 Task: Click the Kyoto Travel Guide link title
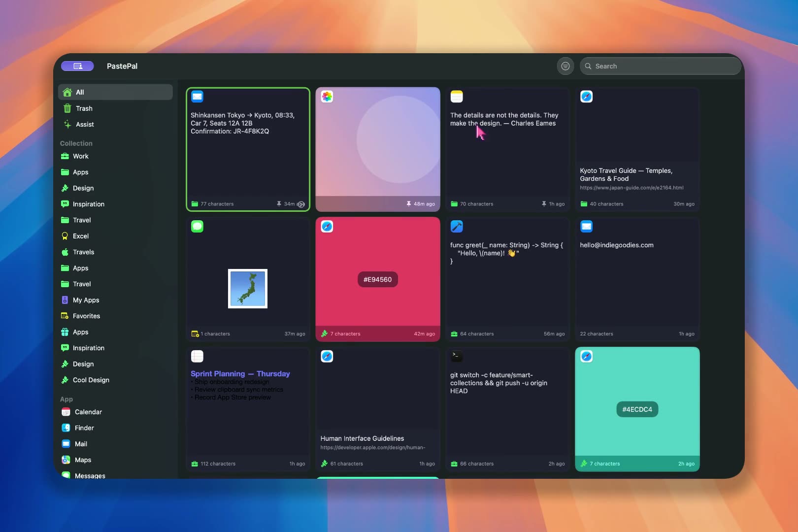626,175
